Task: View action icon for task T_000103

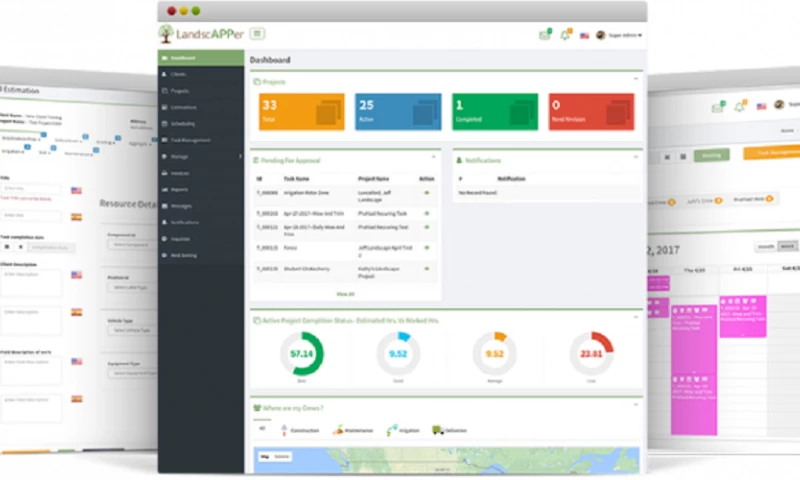Action: [x=427, y=213]
